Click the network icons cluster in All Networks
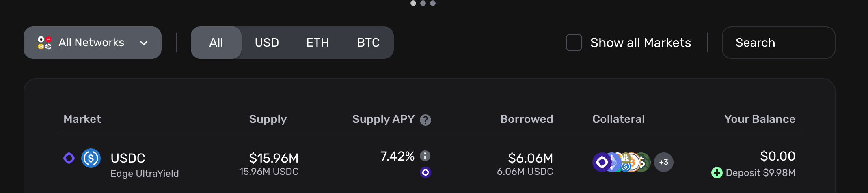868x193 pixels. pos(45,43)
